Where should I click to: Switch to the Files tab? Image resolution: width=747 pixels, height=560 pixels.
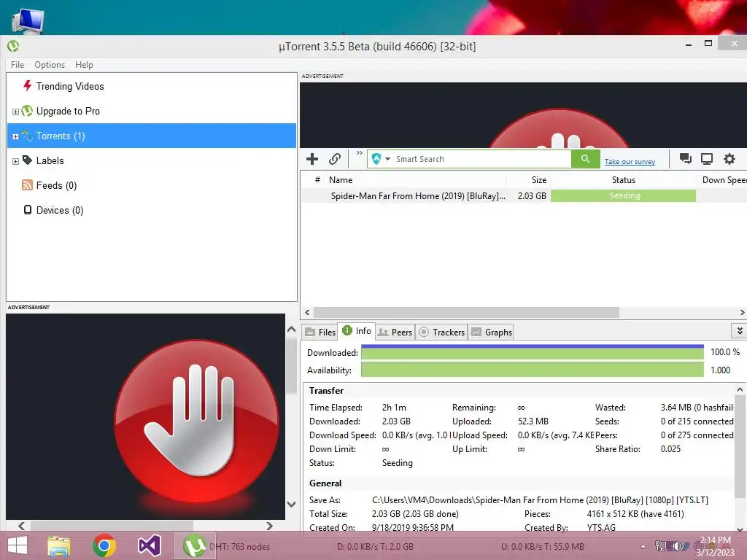pos(320,332)
